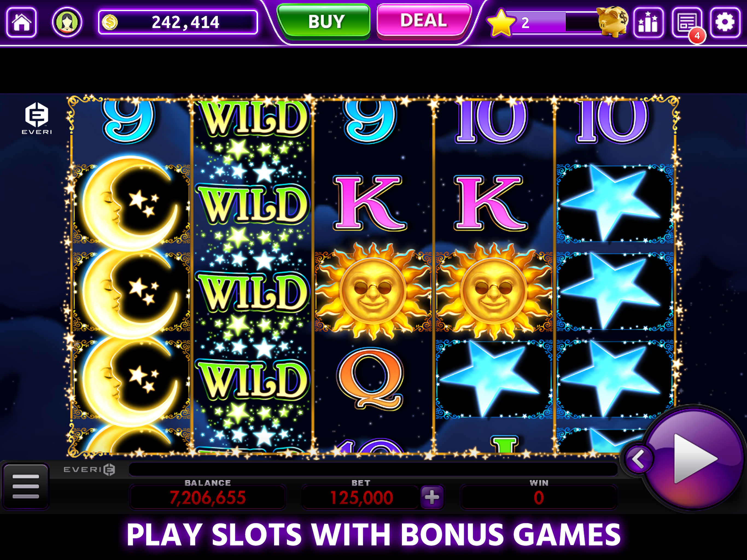Click the Everi logo beside the reels
The width and height of the screenshot is (747, 560).
click(37, 119)
